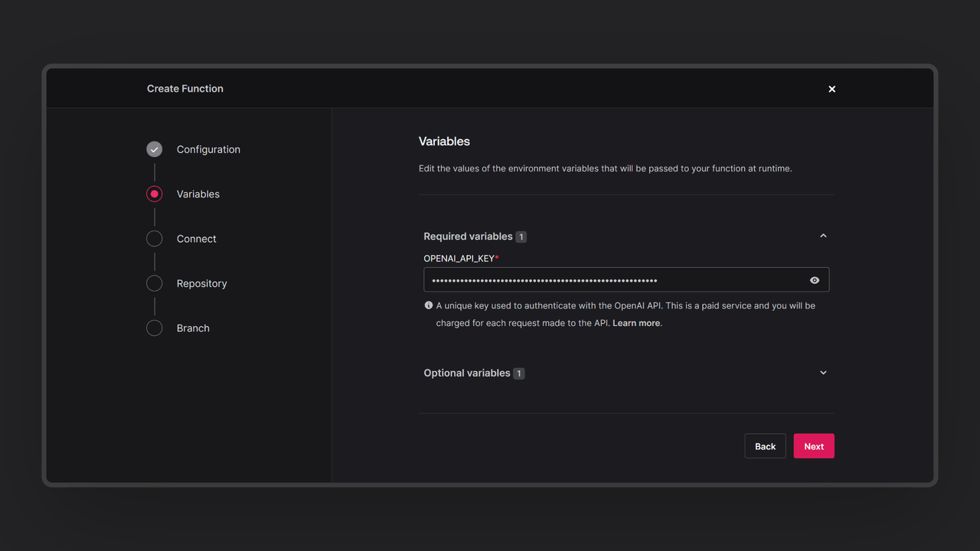Click the Required variables label
Screen dimensions: 980x551
pos(468,236)
